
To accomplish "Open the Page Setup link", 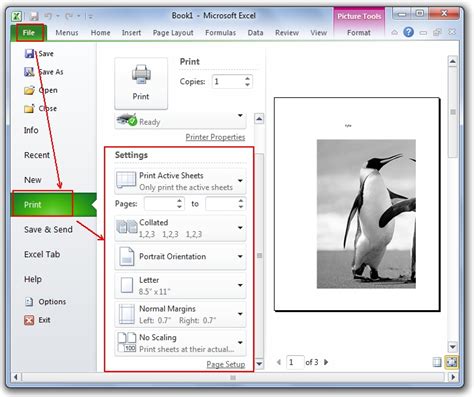I will (x=226, y=364).
